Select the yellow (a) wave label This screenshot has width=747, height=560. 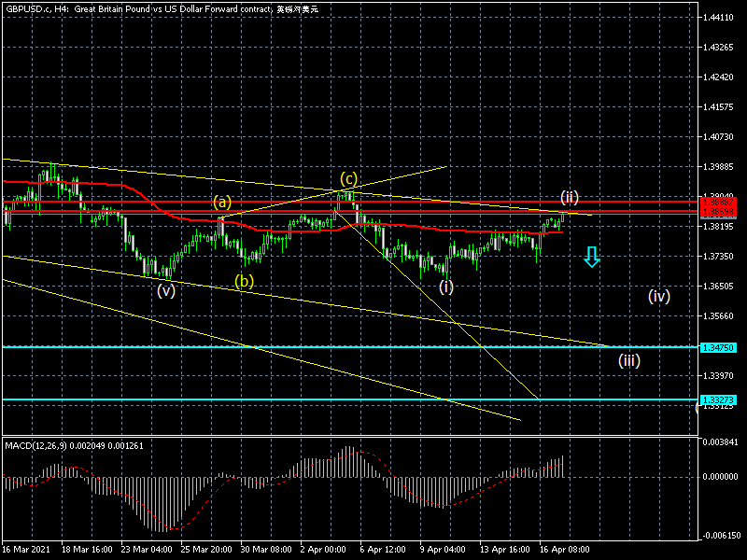[x=222, y=202]
